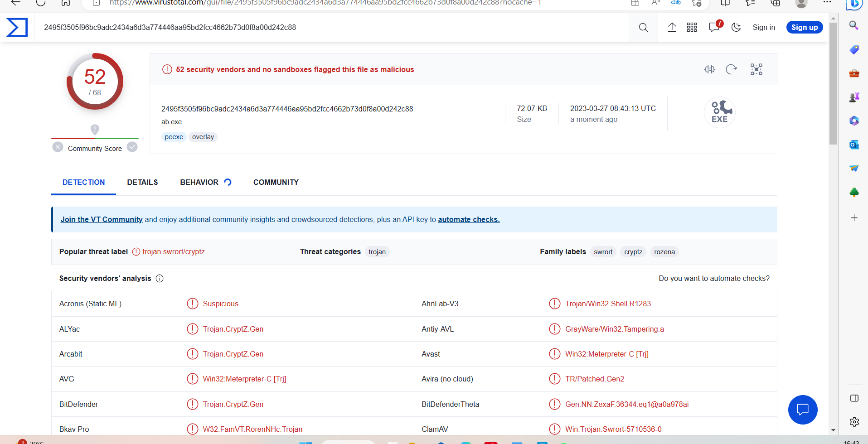The width and height of the screenshot is (868, 444).
Task: Click the 'W32.FamVT.RorenNHc.Trojan' detection
Action: [x=252, y=430]
